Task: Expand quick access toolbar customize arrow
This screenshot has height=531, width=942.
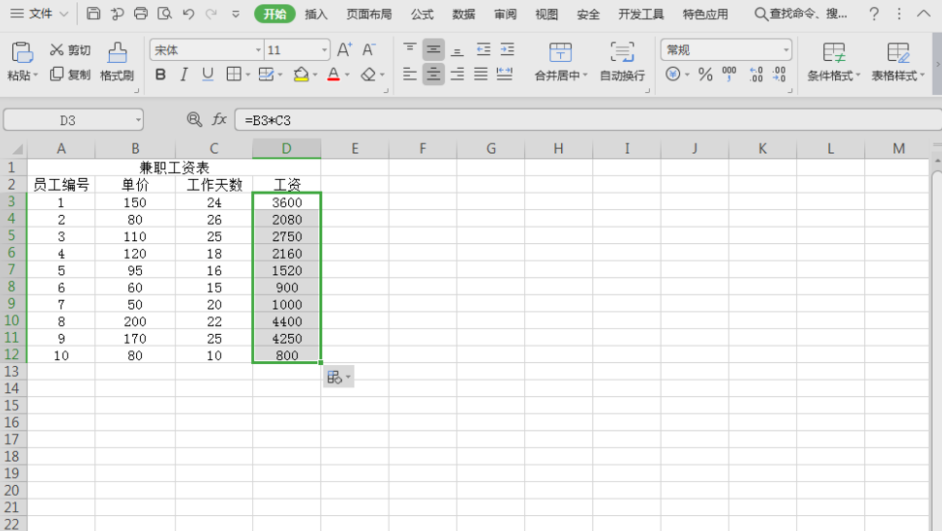Action: click(236, 14)
